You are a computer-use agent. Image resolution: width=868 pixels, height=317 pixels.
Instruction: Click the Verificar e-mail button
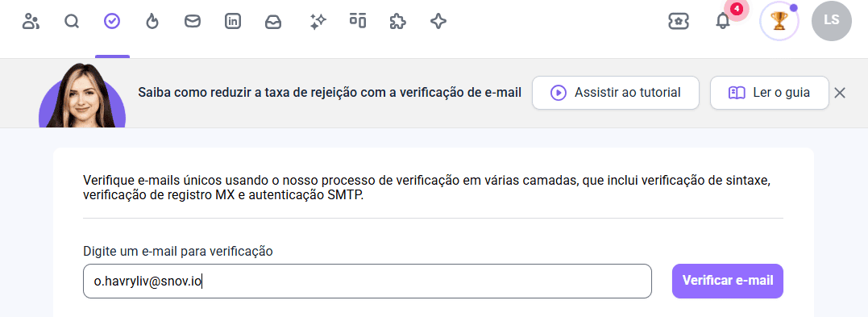click(728, 281)
